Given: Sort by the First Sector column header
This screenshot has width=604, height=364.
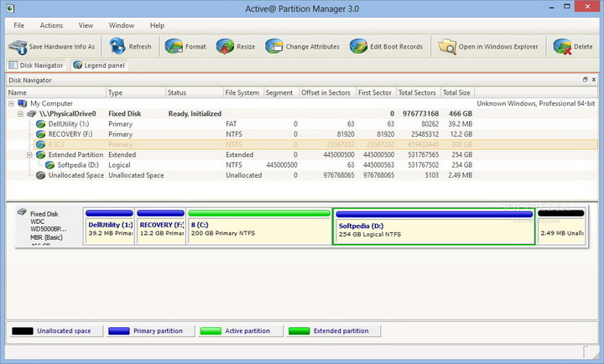Looking at the screenshot, I should (376, 92).
